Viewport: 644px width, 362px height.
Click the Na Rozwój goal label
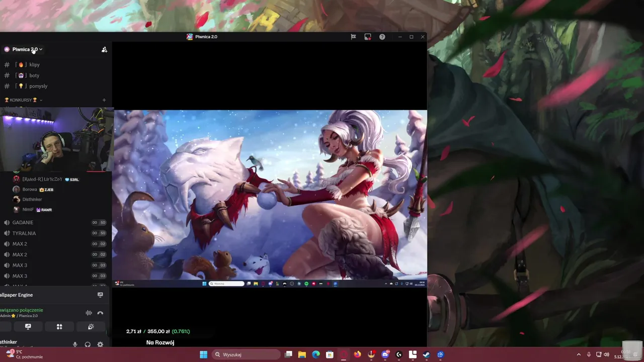pyautogui.click(x=160, y=342)
